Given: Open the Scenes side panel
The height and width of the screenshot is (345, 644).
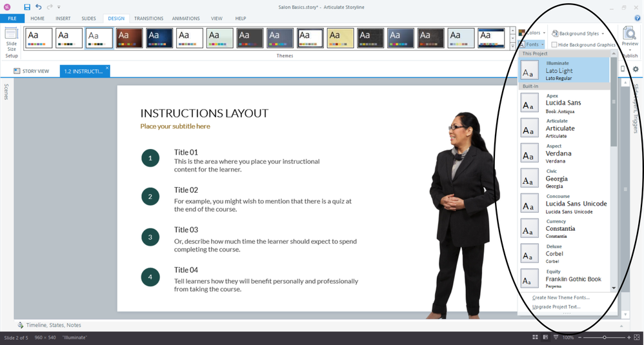Looking at the screenshot, I should (6, 92).
